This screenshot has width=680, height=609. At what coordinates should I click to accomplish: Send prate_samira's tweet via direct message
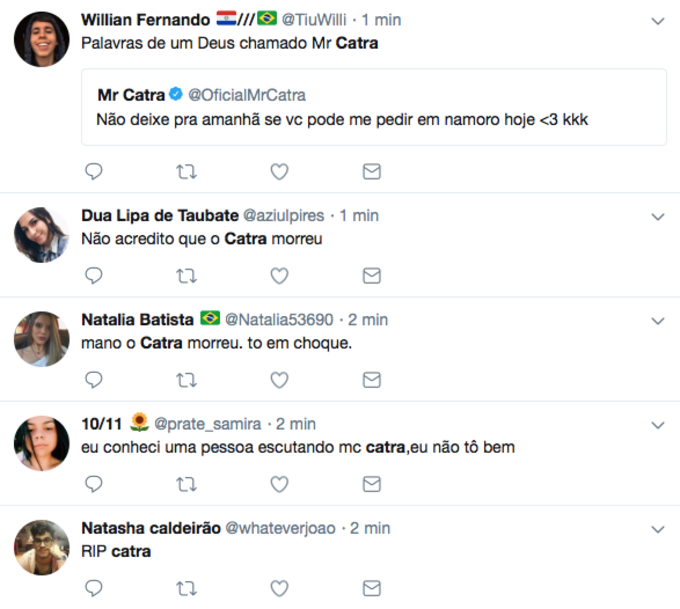click(371, 484)
